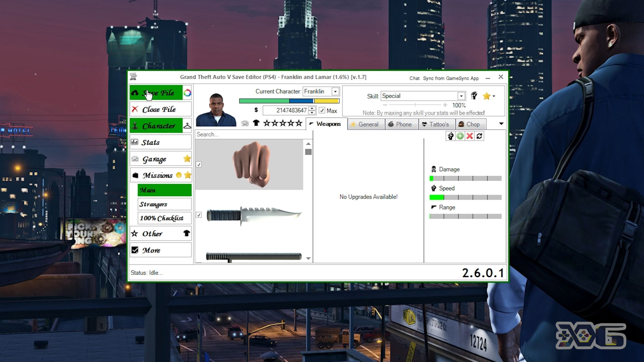Set wanted level to three stars
644x362 pixels.
(x=283, y=123)
